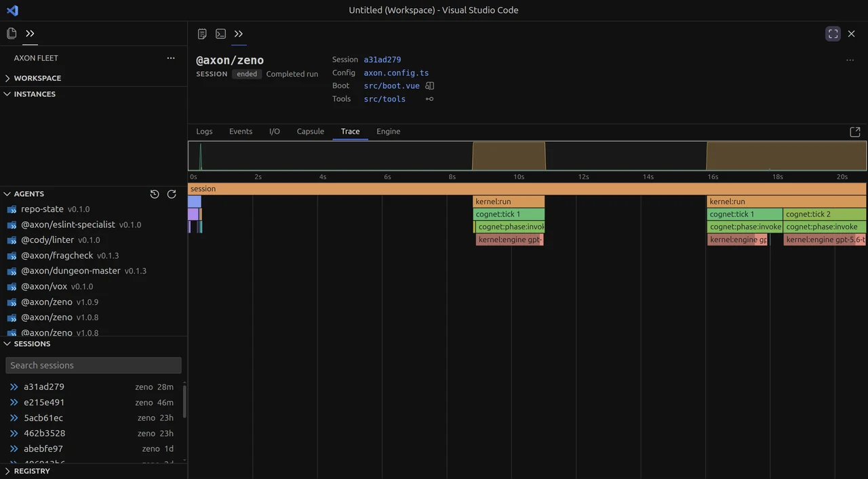868x479 pixels.
Task: Switch to the Events tab
Action: tap(241, 132)
